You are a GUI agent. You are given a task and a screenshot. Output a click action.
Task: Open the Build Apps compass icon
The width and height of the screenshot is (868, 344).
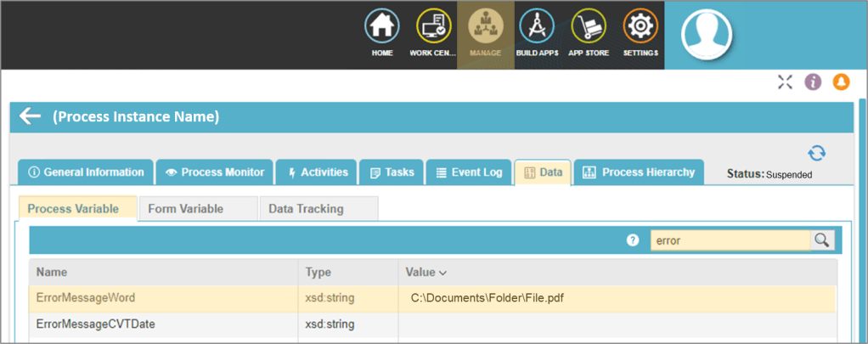point(536,27)
